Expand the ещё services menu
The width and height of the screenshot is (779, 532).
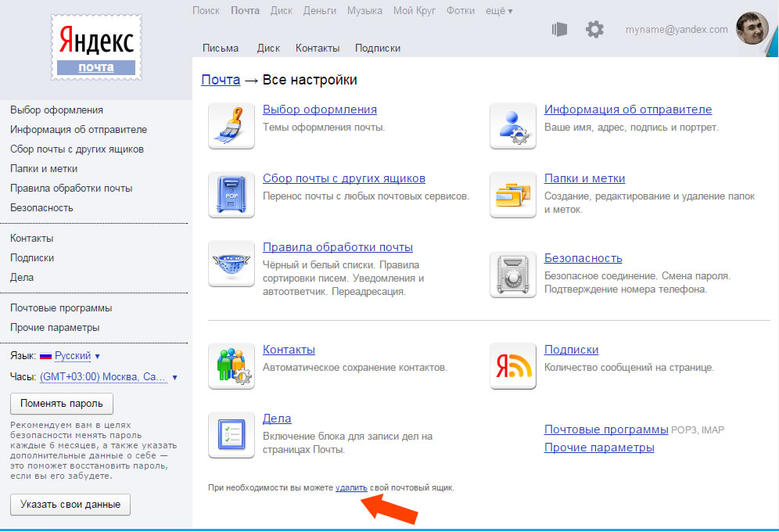(x=499, y=10)
